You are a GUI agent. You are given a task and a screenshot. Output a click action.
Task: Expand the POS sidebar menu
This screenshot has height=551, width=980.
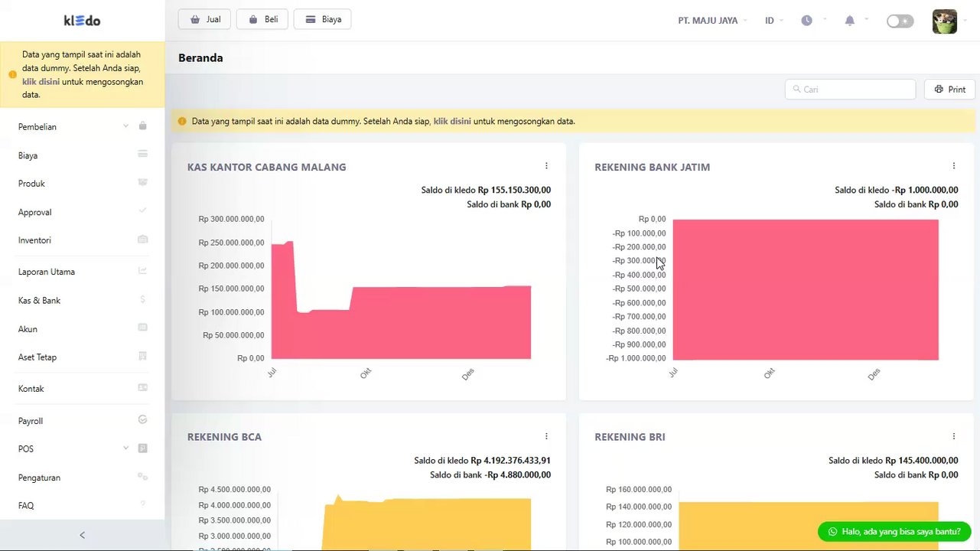point(82,448)
